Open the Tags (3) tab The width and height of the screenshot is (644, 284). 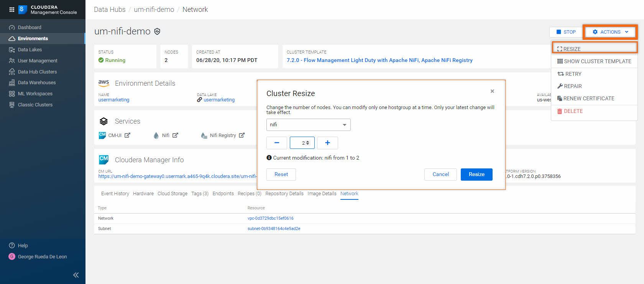pos(200,194)
